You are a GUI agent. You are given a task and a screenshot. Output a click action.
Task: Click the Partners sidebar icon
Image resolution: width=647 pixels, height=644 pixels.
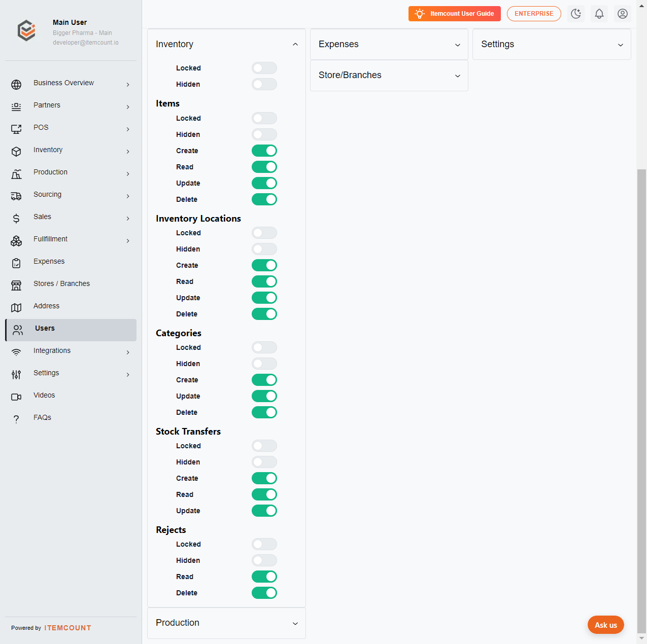pyautogui.click(x=16, y=107)
